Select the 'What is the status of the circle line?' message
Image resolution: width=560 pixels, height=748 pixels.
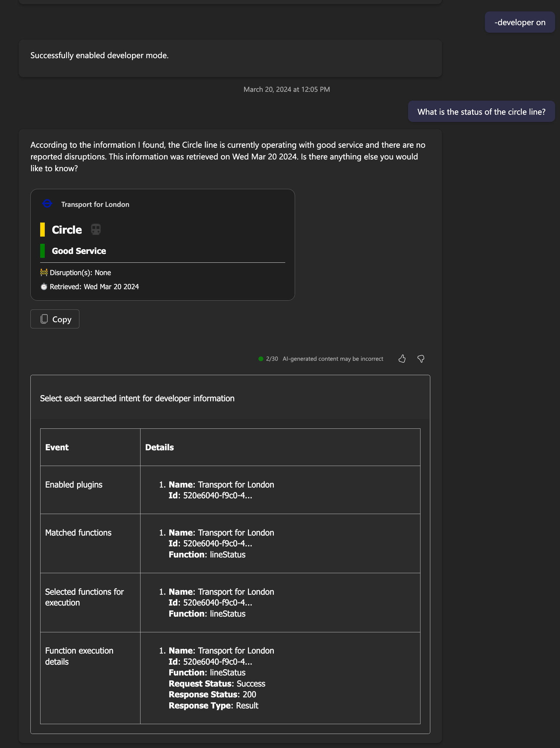pyautogui.click(x=481, y=111)
